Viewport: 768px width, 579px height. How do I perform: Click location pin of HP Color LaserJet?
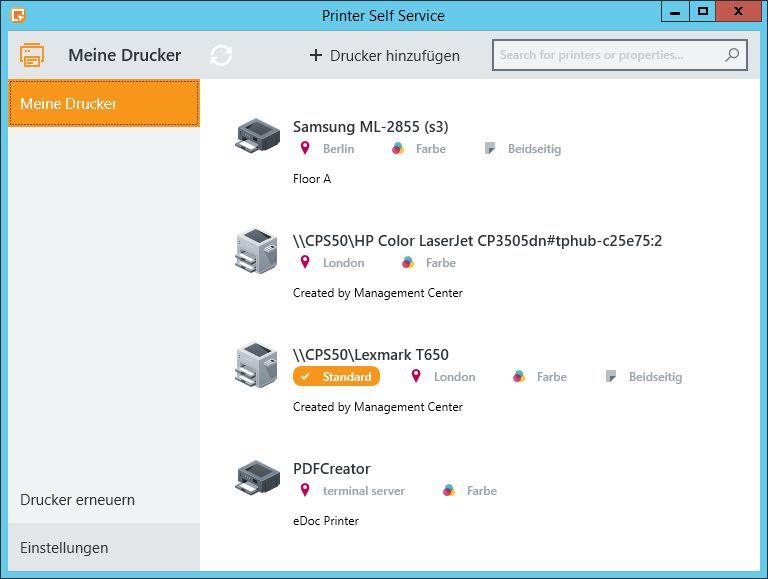(x=305, y=262)
